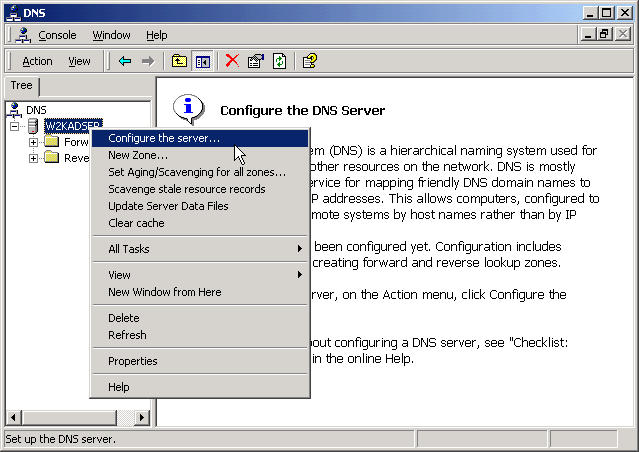This screenshot has width=639, height=452.
Task: Choose Configure the server from context menu
Action: click(165, 138)
